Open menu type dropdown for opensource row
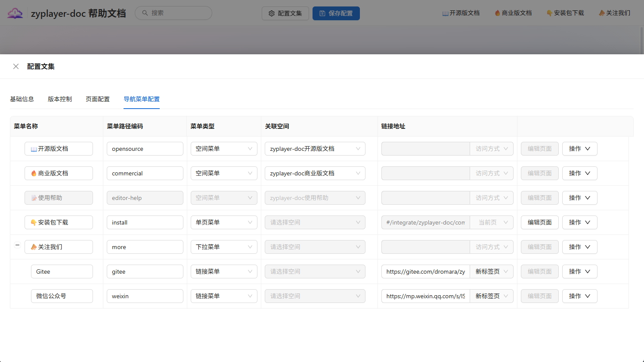 [x=224, y=149]
